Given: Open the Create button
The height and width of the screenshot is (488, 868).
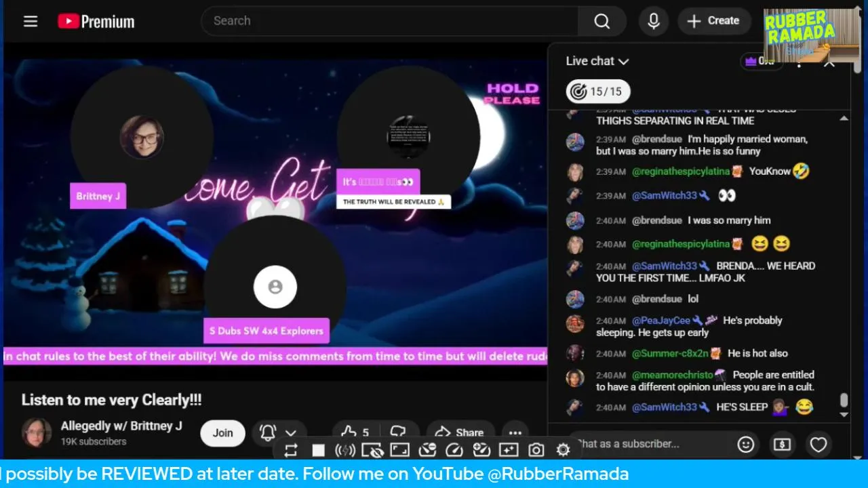Looking at the screenshot, I should click(714, 21).
